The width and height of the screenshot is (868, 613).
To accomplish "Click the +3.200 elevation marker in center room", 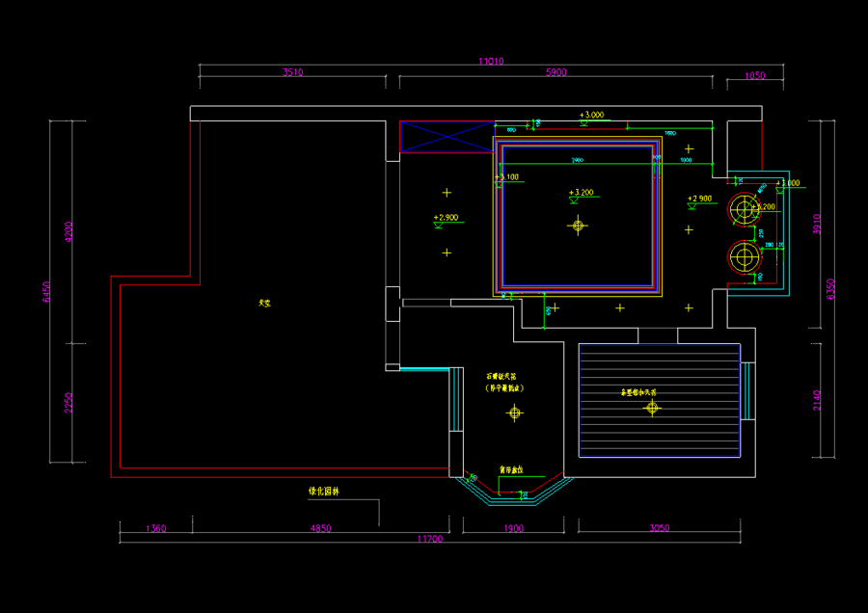I will (x=582, y=195).
